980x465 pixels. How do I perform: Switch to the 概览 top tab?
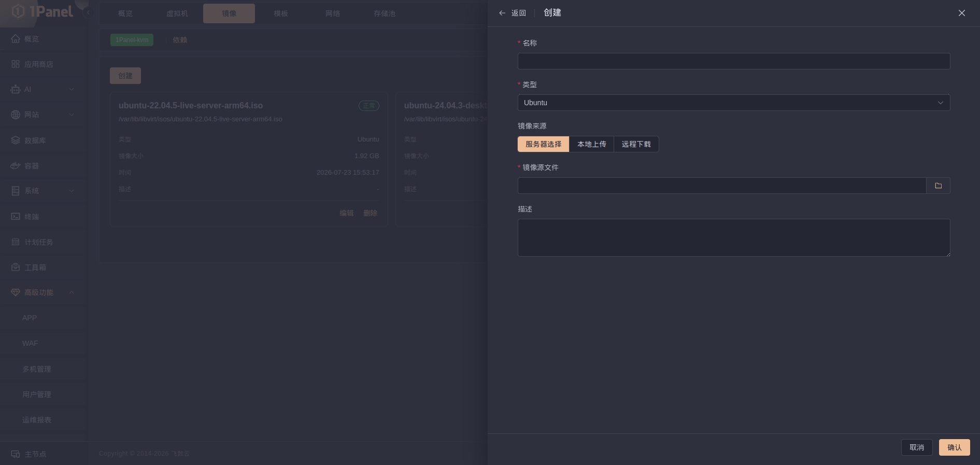pyautogui.click(x=125, y=13)
